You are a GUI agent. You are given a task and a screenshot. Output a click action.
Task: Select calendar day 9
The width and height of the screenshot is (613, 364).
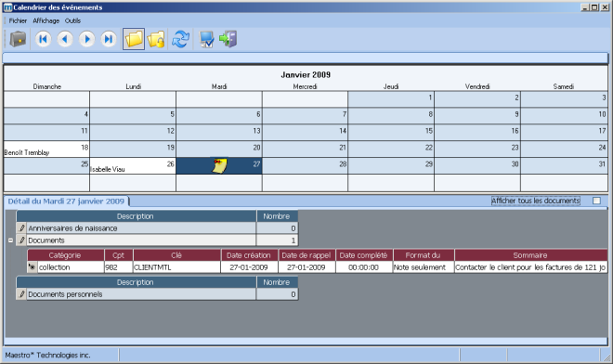click(x=477, y=116)
